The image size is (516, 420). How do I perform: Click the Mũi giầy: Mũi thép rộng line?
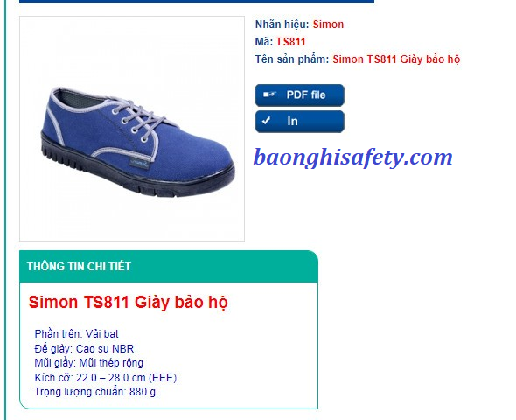89,363
